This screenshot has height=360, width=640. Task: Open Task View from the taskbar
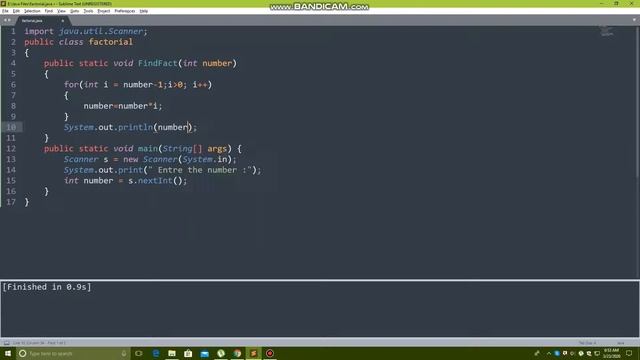pos(139,353)
